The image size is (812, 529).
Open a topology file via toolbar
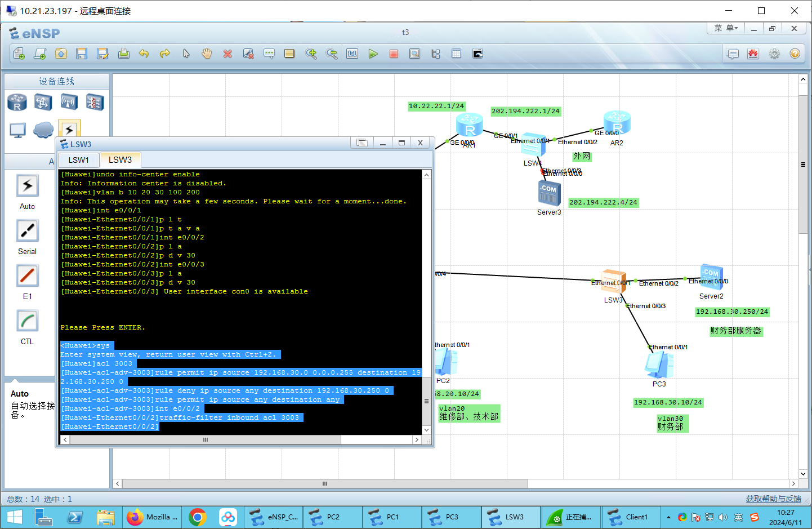click(61, 54)
